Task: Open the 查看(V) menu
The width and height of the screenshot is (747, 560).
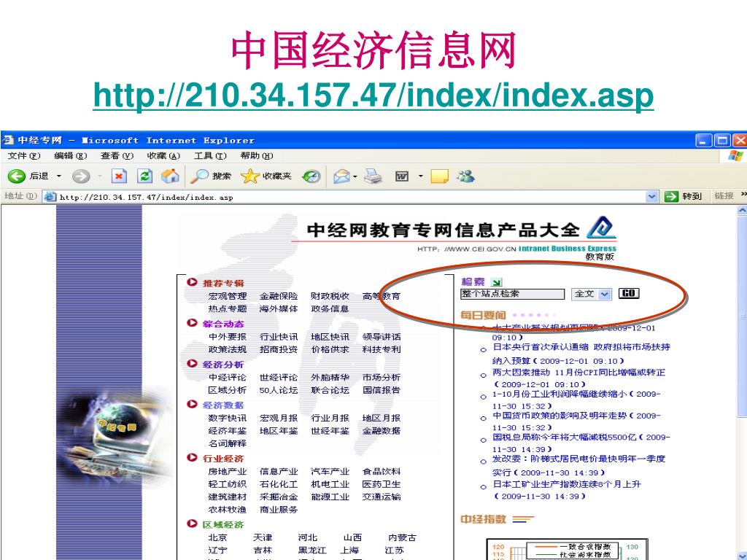Action: point(117,156)
